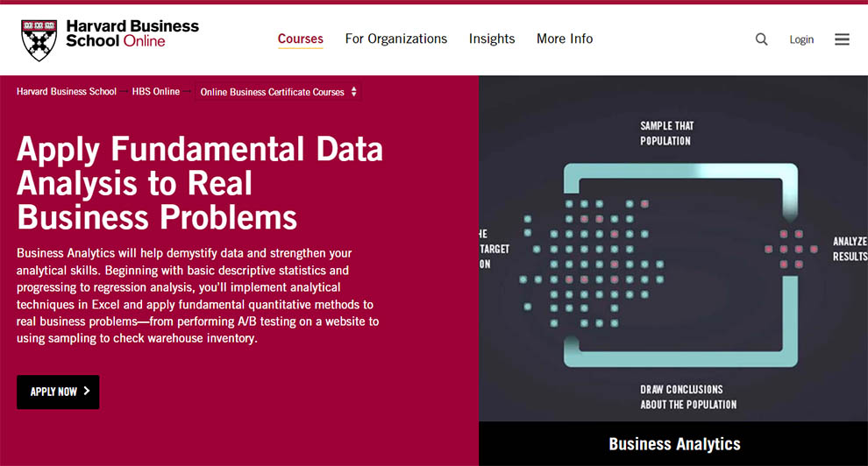
Task: Open the More Info menu
Action: click(x=565, y=39)
